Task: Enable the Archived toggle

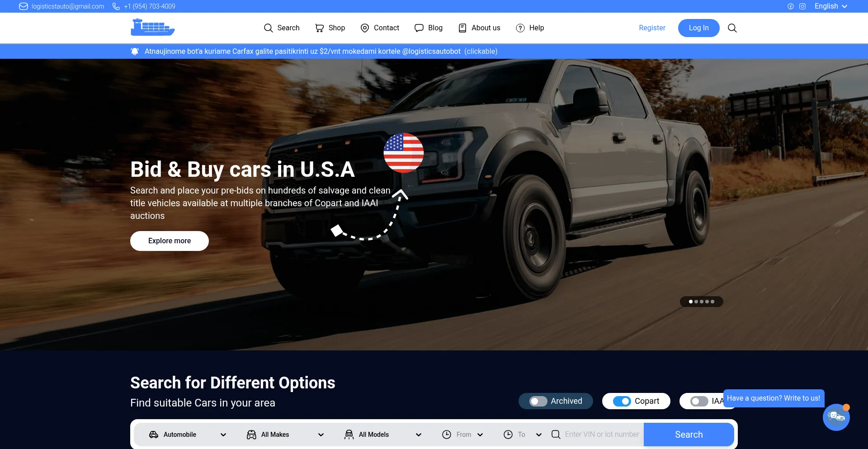Action: pos(538,401)
